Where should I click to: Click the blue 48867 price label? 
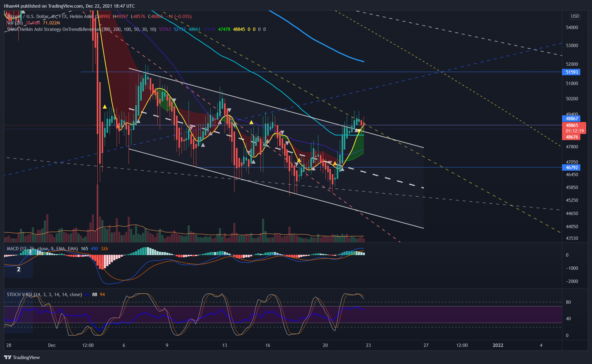click(571, 119)
